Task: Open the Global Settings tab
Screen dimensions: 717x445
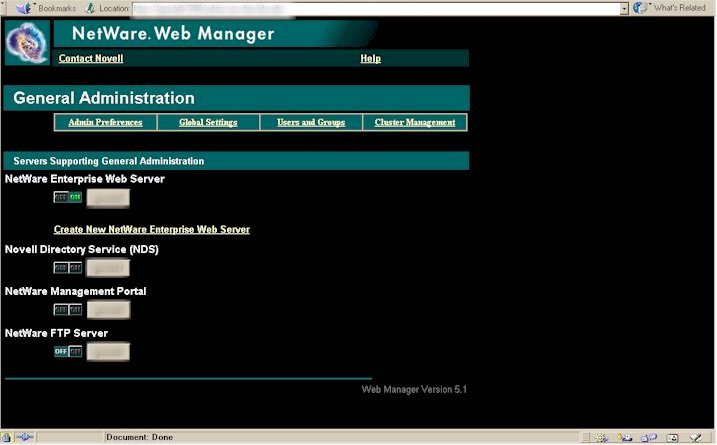Action: coord(208,122)
